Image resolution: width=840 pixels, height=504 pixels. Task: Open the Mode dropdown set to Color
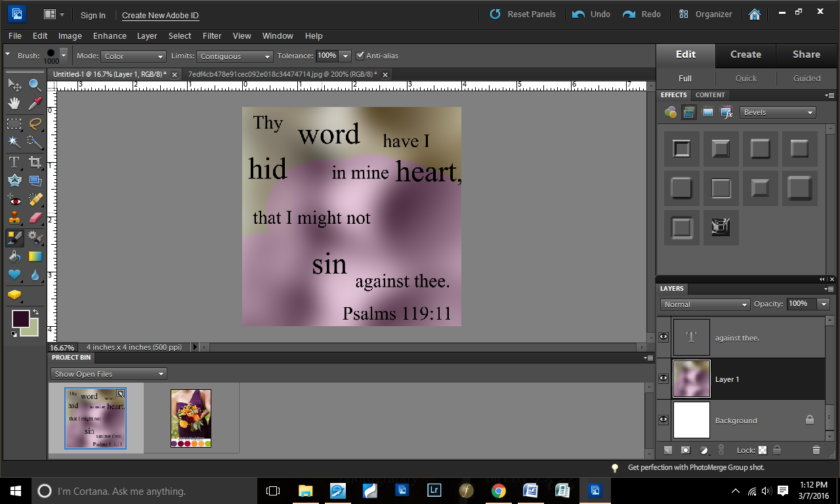click(133, 56)
